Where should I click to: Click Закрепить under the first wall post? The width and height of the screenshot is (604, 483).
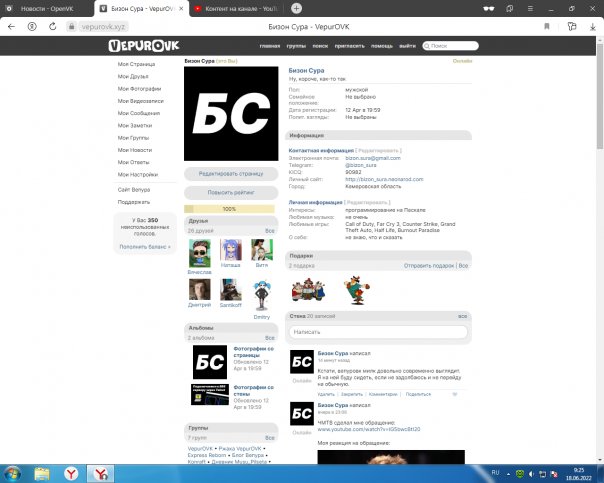point(352,394)
